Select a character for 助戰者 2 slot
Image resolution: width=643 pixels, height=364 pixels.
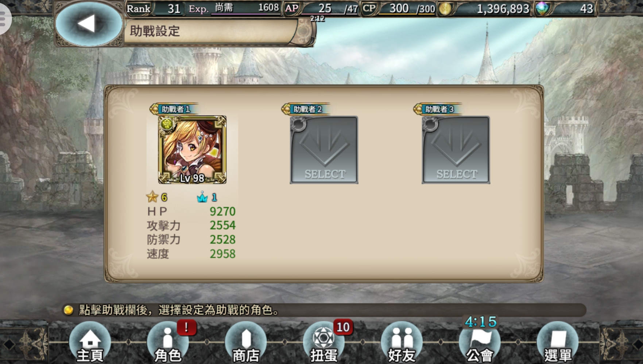click(324, 150)
